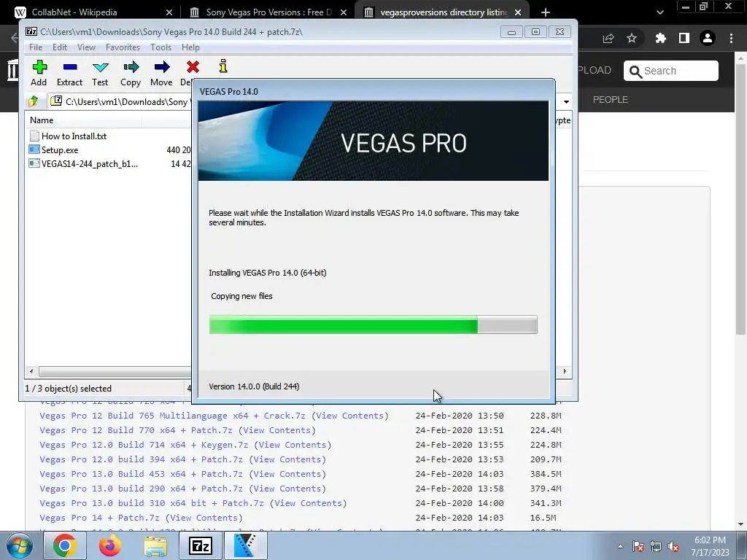
Task: Open the Chrome three-dot menu
Action: click(x=731, y=38)
